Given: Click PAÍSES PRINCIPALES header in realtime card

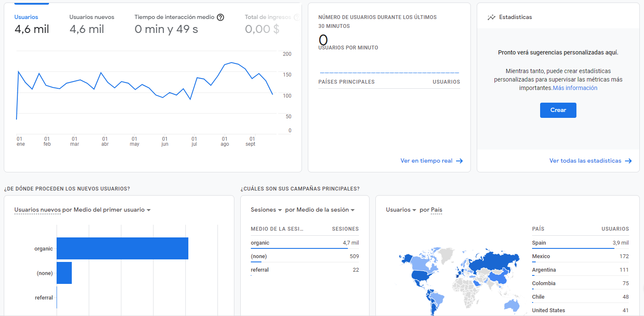Looking at the screenshot, I should pyautogui.click(x=346, y=82).
